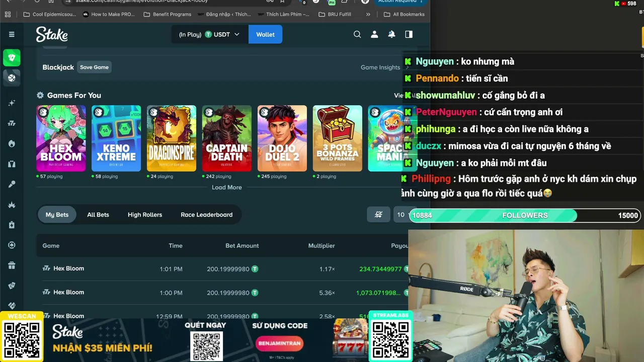Select the My Bets tab
644x362 pixels.
pyautogui.click(x=57, y=215)
